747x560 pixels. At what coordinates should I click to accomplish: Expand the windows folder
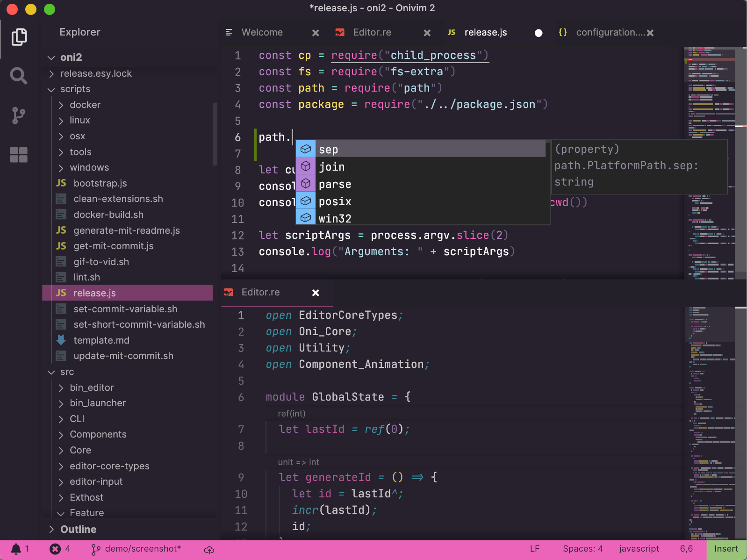point(61,168)
